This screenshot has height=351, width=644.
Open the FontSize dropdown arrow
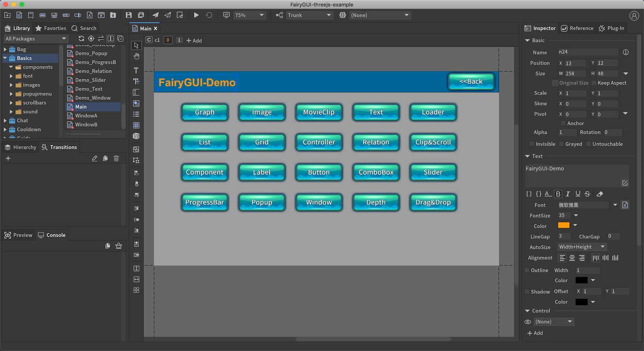point(576,215)
